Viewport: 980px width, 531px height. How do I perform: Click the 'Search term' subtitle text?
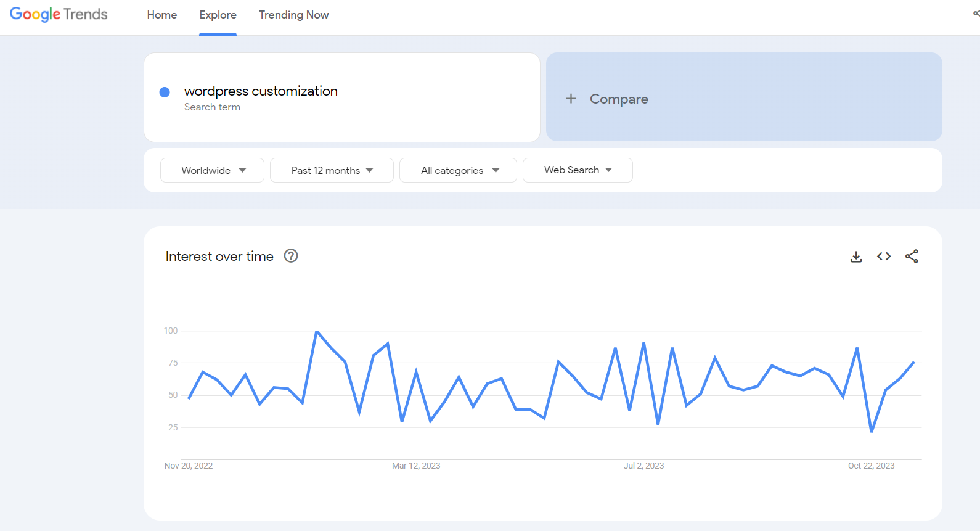point(212,107)
